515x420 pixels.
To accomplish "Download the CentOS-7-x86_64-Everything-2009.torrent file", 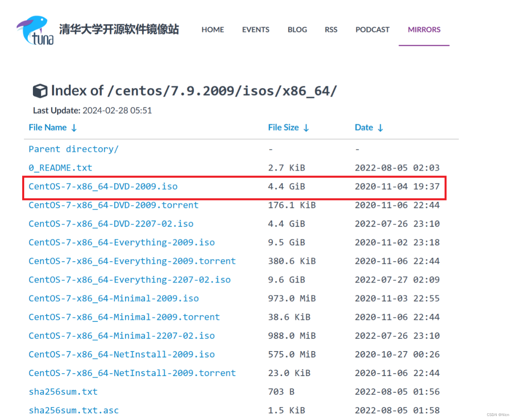I will (132, 261).
